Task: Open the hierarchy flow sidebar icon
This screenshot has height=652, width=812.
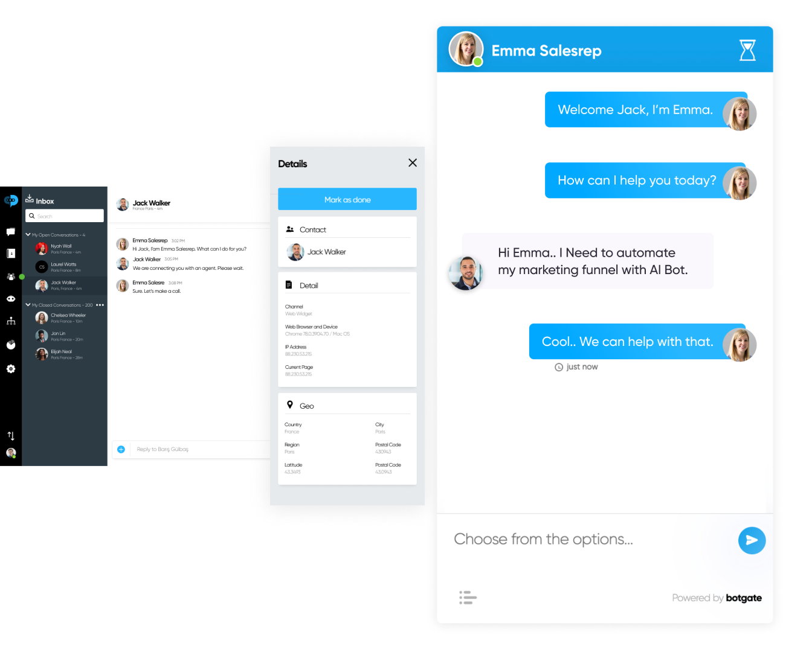Action: coord(11,321)
